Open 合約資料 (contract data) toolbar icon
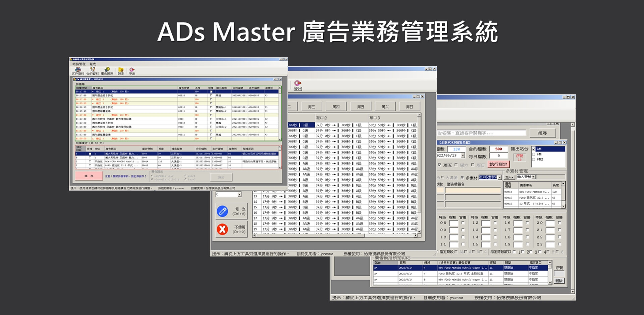The width and height of the screenshot is (644, 315). [93, 70]
